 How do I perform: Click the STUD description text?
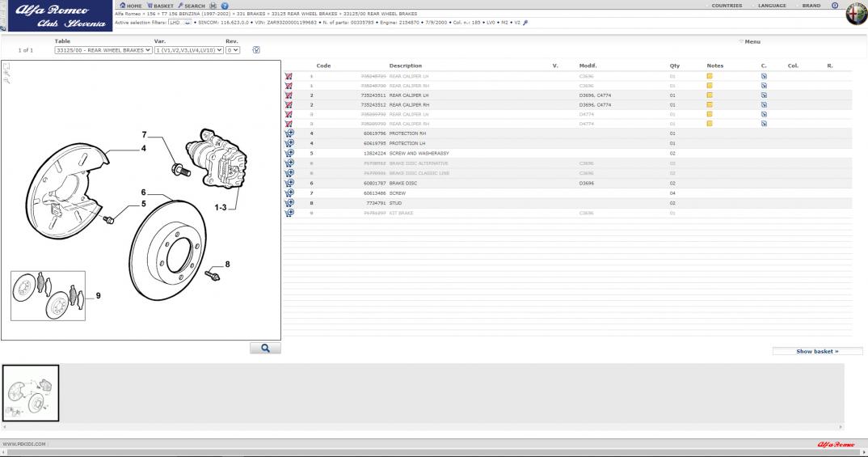tap(395, 203)
